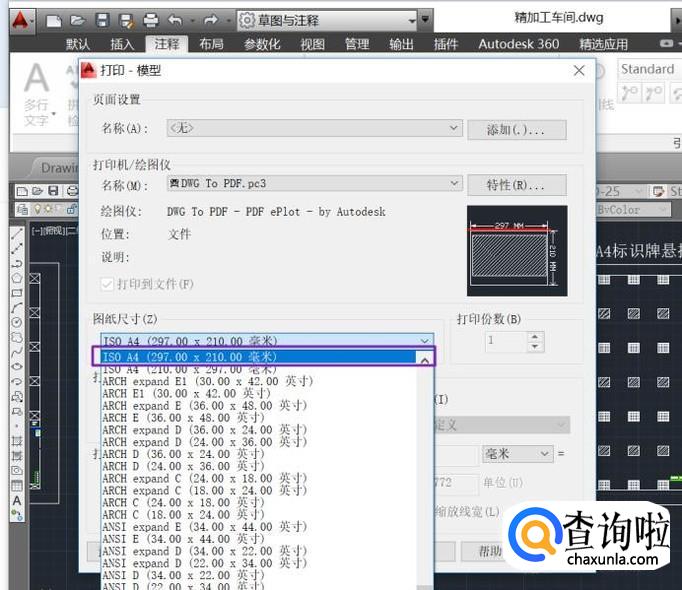Switch to the 输出 ribbon tab

401,44
